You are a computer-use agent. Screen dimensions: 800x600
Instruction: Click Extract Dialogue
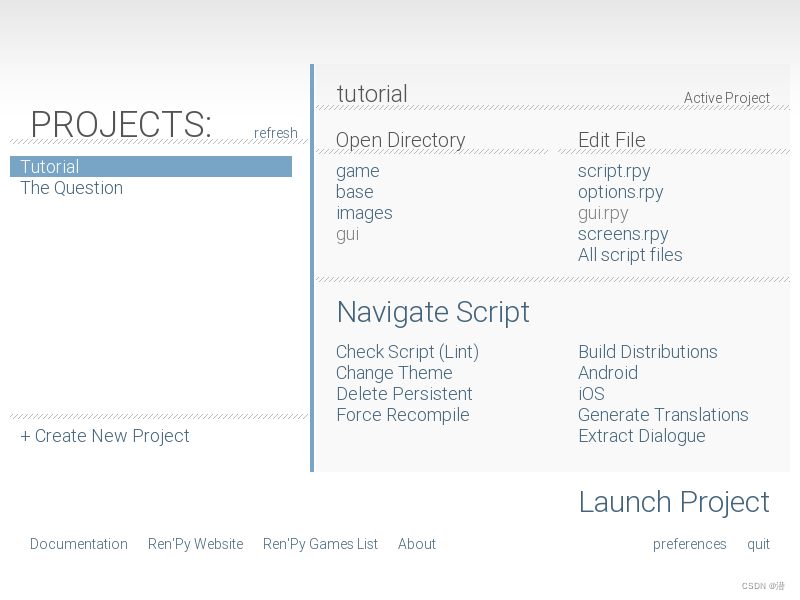pyautogui.click(x=642, y=436)
